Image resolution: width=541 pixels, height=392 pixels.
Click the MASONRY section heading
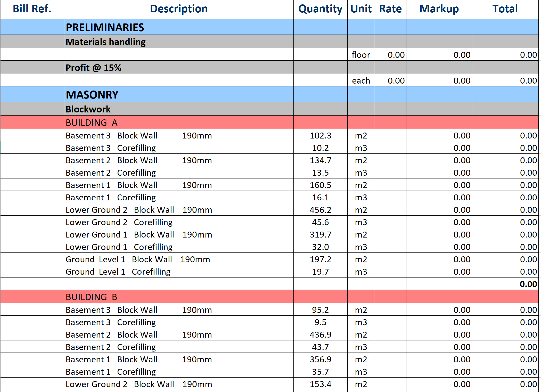point(92,95)
